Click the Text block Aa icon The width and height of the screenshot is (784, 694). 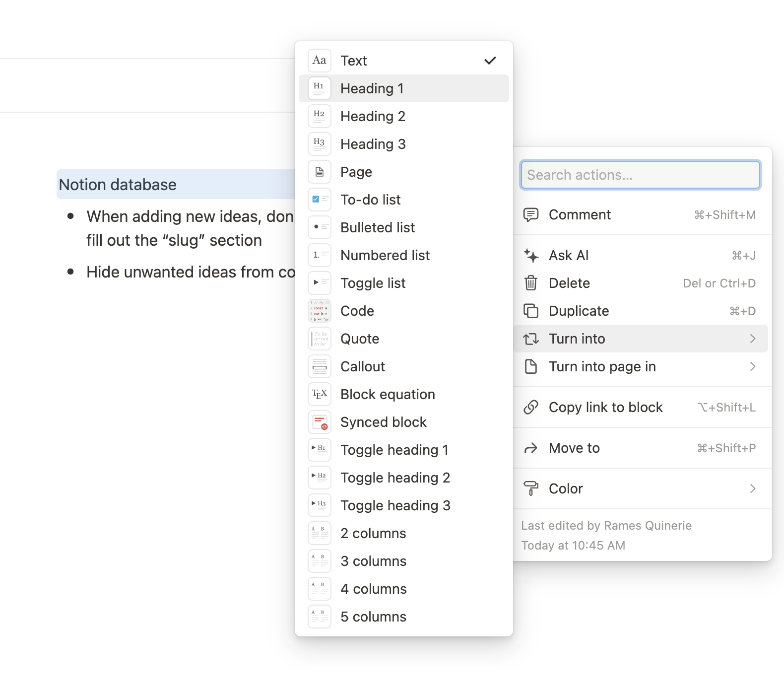coord(320,61)
